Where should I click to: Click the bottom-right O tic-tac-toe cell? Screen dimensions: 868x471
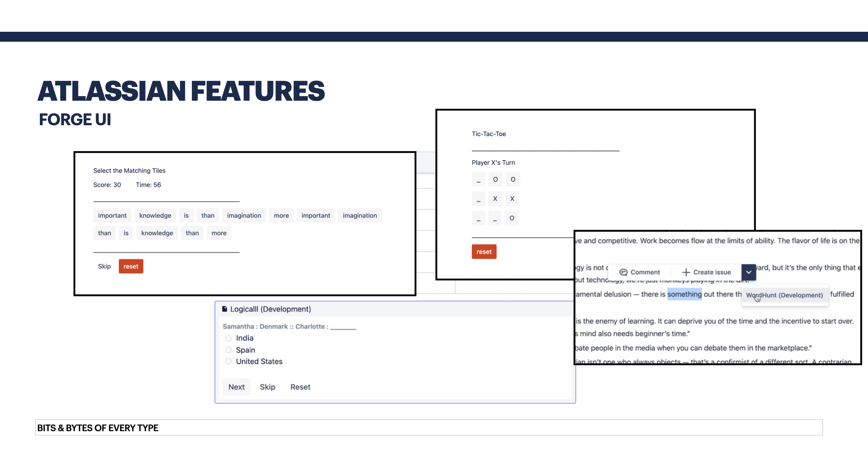(512, 218)
